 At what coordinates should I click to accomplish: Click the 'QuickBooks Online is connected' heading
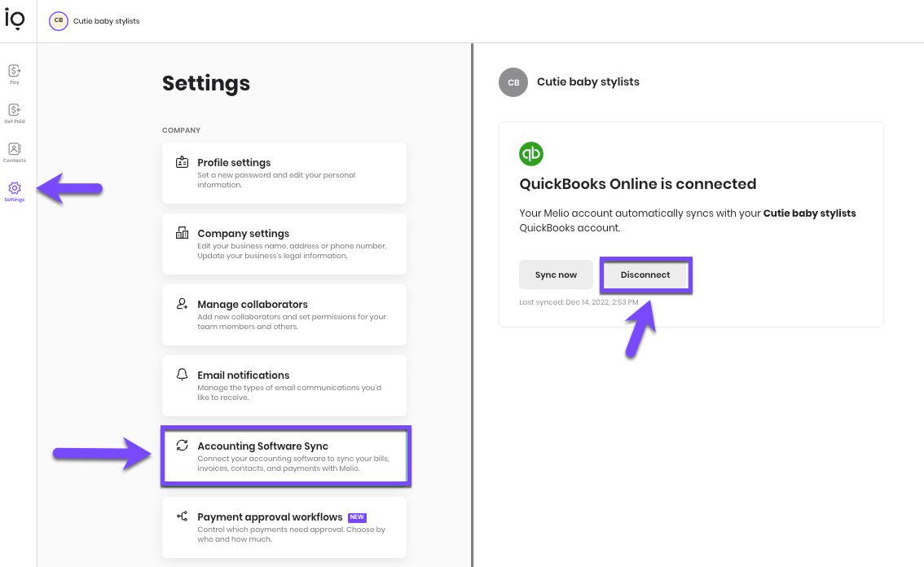point(638,184)
